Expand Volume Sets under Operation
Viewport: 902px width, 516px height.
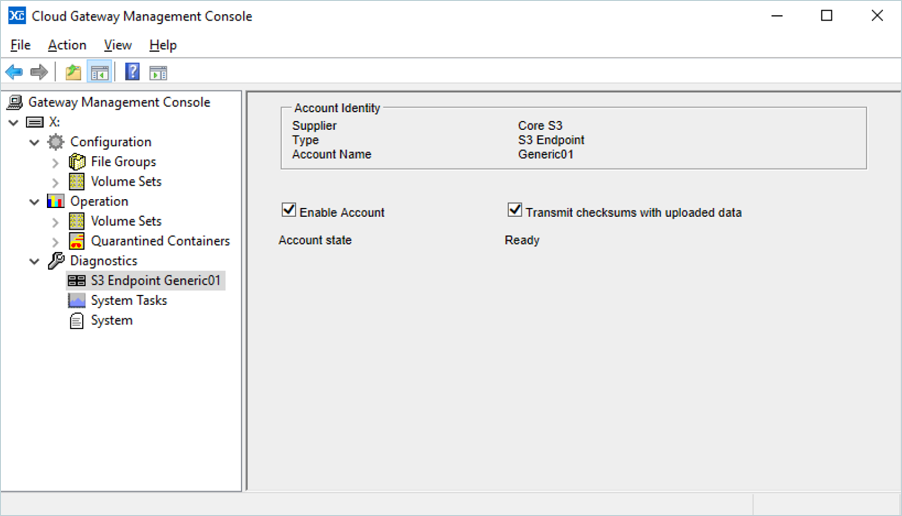(x=56, y=221)
